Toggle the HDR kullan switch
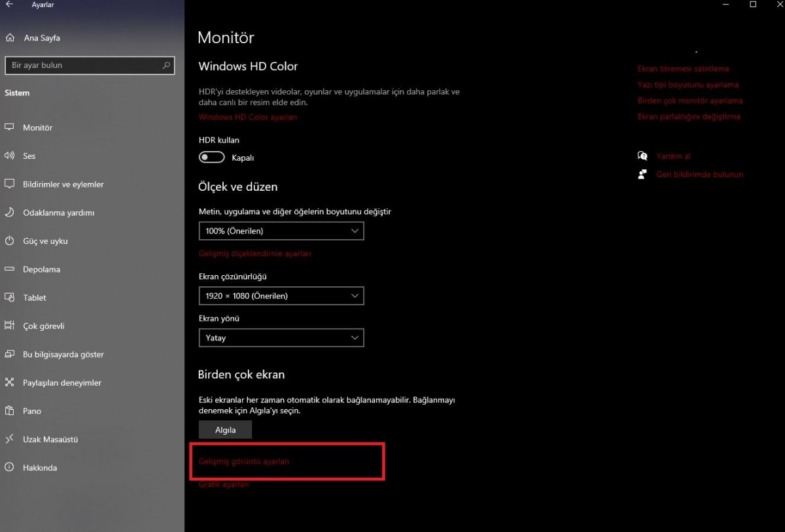This screenshot has width=785, height=532. point(212,158)
